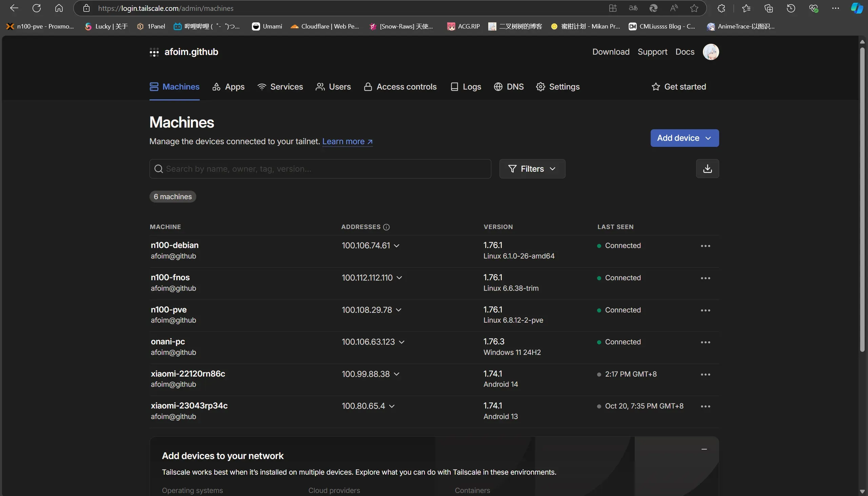Viewport: 868px width, 496px height.
Task: Click the user avatar profile picture
Action: [710, 52]
